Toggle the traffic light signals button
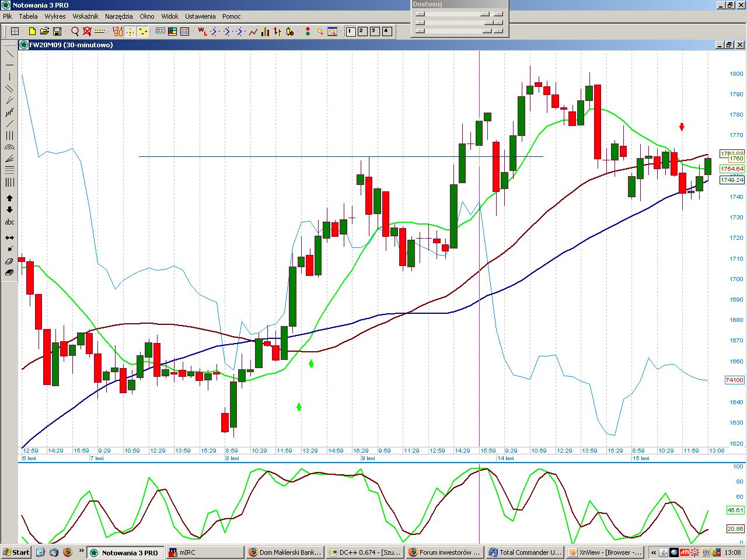The height and width of the screenshot is (560, 747). click(x=308, y=32)
